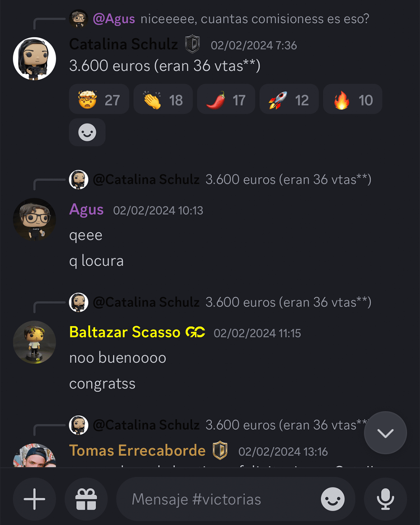This screenshot has height=525, width=420.
Task: Open Agus's reply preview to Catalina Schulz
Action: pos(220,180)
